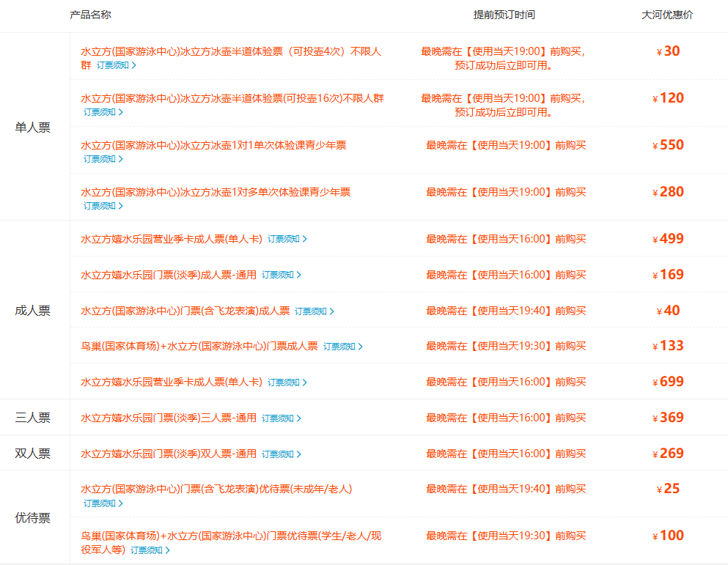Select the ¥280 price
The image size is (728, 565).
[668, 192]
